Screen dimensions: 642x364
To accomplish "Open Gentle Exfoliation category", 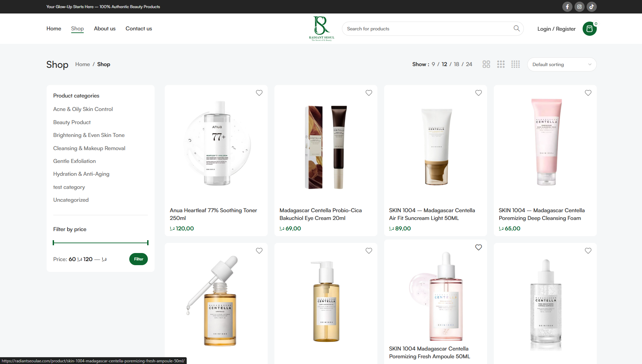I will point(74,161).
